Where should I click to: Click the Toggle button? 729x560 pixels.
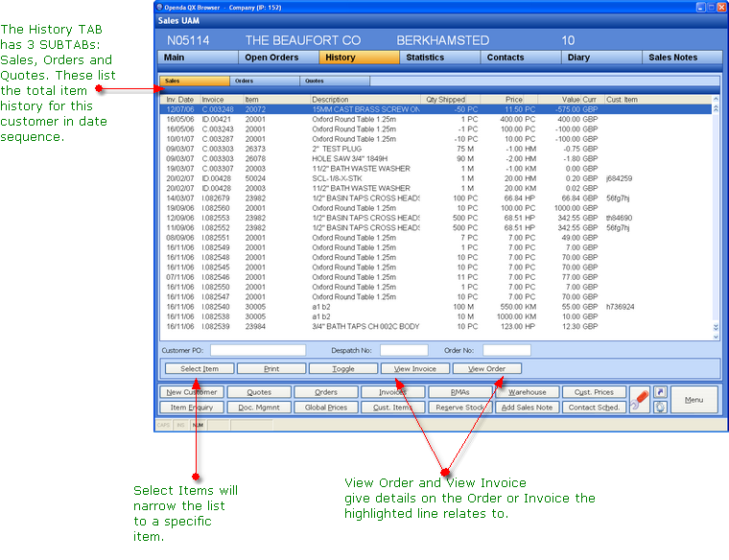tap(343, 368)
